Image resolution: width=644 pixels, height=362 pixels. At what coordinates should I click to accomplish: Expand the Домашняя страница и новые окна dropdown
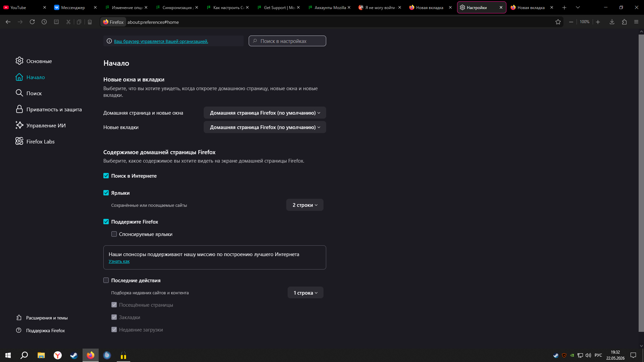[265, 113]
